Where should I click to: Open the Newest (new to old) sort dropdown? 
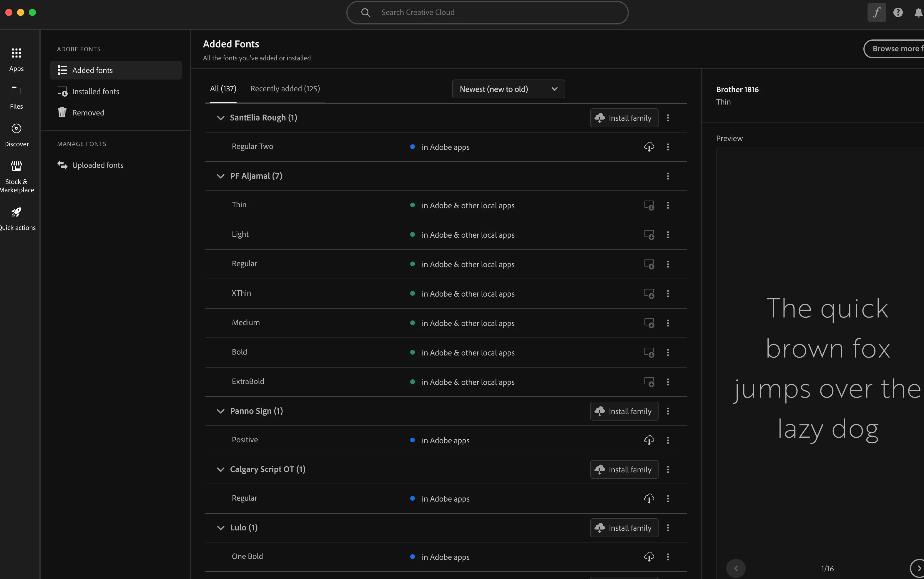click(x=508, y=89)
